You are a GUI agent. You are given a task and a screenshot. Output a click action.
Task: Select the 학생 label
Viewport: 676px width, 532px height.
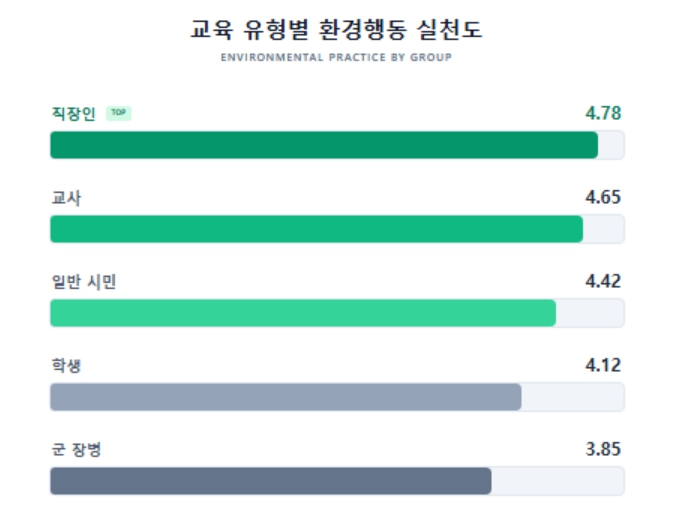[x=65, y=366]
